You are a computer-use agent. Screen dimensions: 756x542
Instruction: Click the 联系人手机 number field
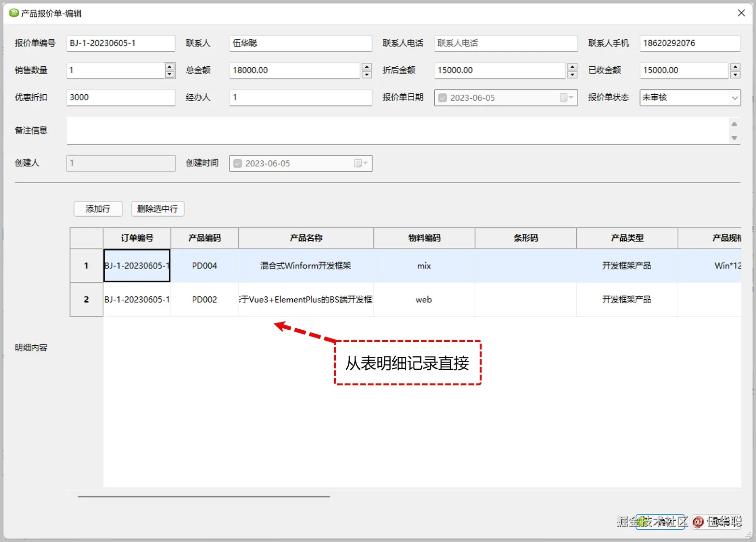[x=690, y=43]
